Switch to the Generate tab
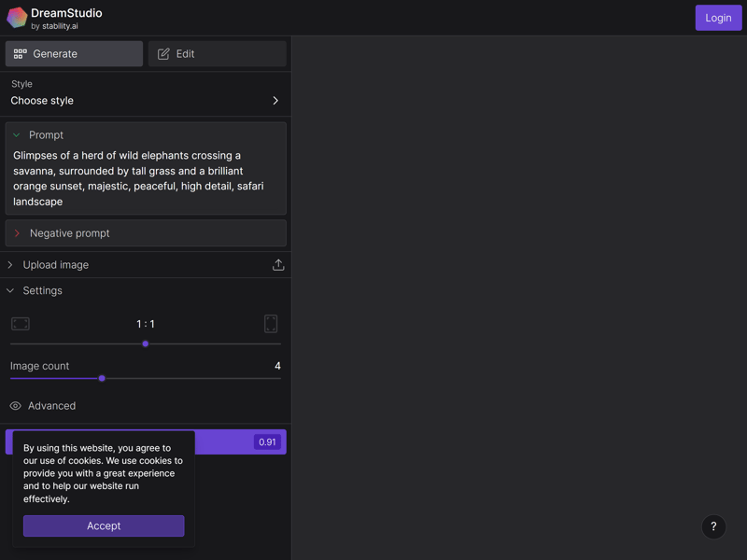This screenshot has width=747, height=560. pos(74,54)
